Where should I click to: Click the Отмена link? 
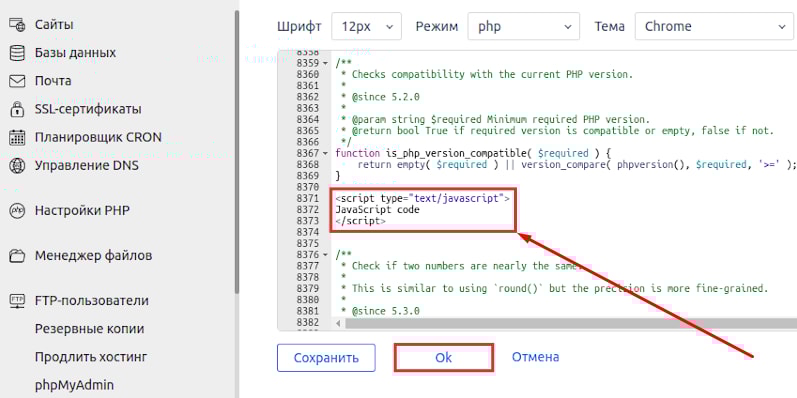pyautogui.click(x=535, y=357)
